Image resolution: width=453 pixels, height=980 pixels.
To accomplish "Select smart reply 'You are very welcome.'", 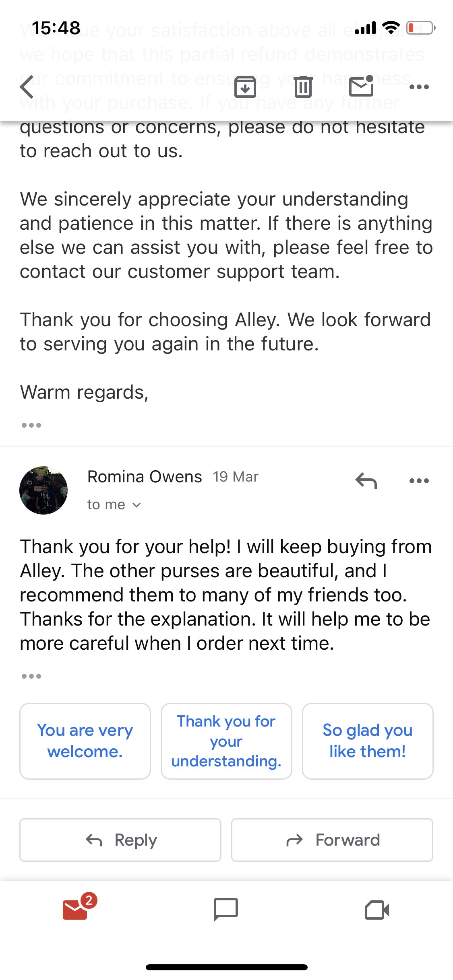I will click(x=85, y=740).
